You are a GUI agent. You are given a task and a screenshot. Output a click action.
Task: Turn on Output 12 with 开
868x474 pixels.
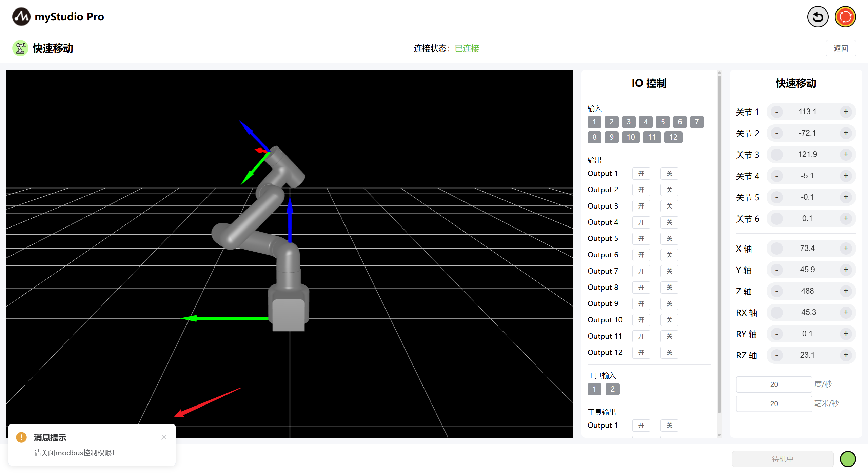click(641, 353)
